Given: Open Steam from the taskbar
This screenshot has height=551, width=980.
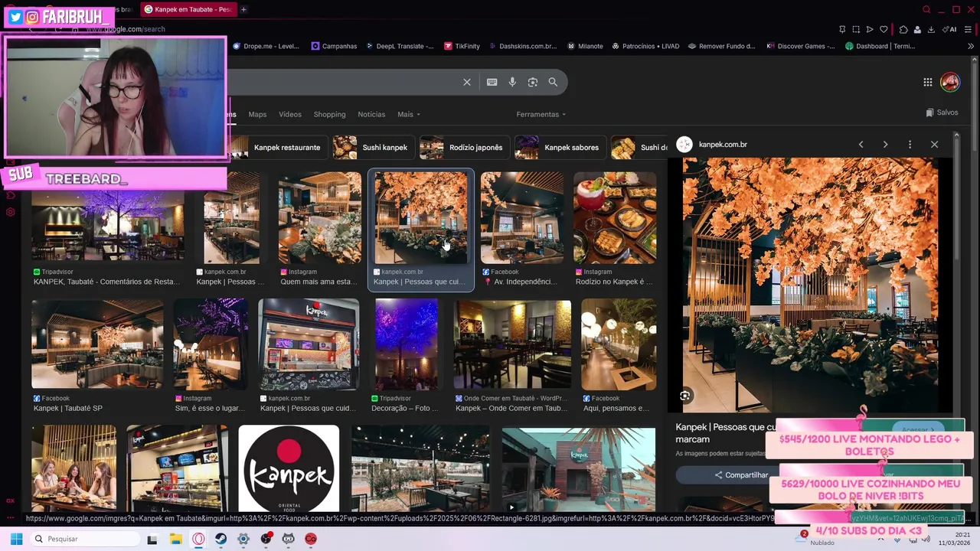Looking at the screenshot, I should tap(220, 539).
